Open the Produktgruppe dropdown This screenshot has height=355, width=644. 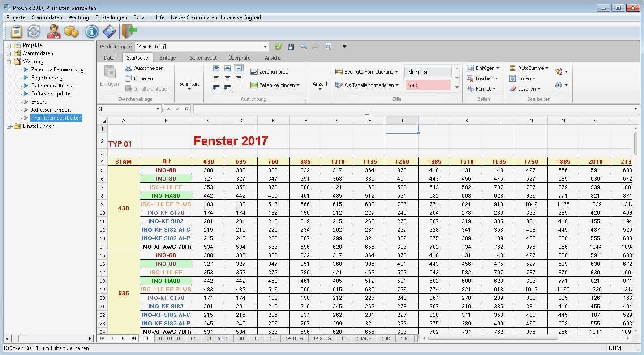(265, 46)
